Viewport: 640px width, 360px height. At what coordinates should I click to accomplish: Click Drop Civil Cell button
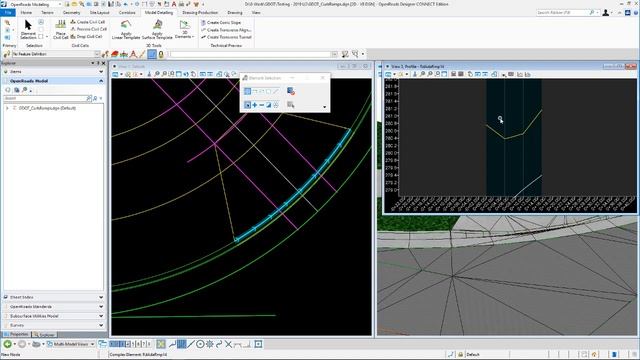click(x=87, y=37)
